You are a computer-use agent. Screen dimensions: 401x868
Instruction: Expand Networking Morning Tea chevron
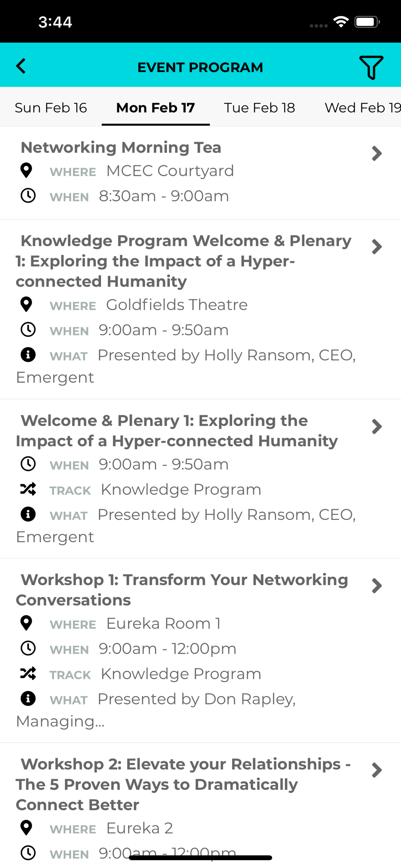click(x=377, y=153)
